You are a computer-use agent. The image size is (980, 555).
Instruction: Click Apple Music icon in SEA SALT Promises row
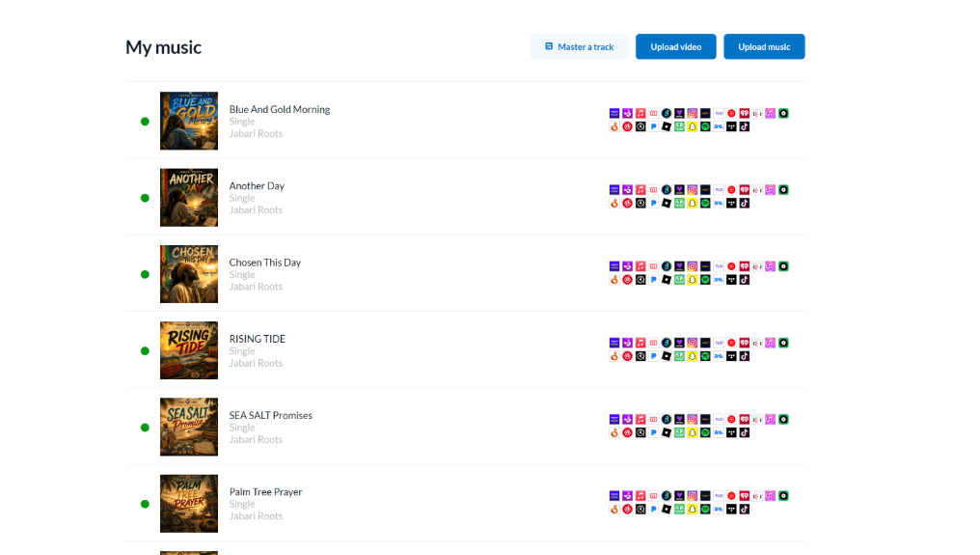point(640,419)
